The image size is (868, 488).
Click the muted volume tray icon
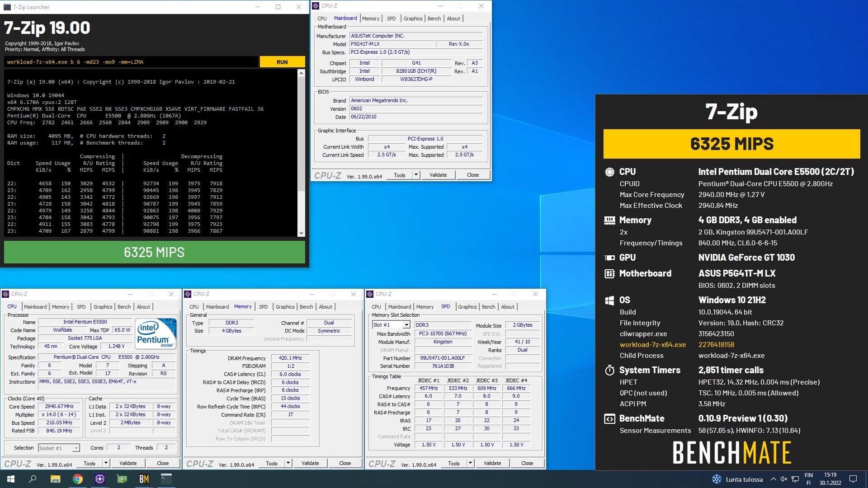(x=784, y=479)
